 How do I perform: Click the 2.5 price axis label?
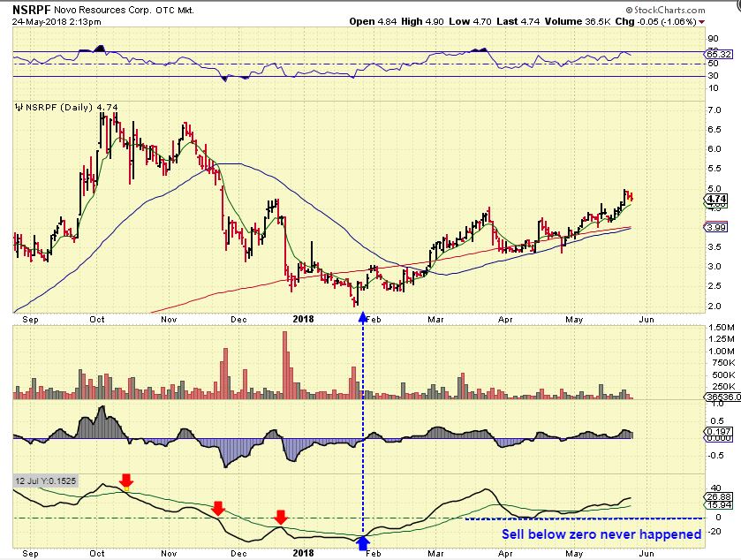715,286
